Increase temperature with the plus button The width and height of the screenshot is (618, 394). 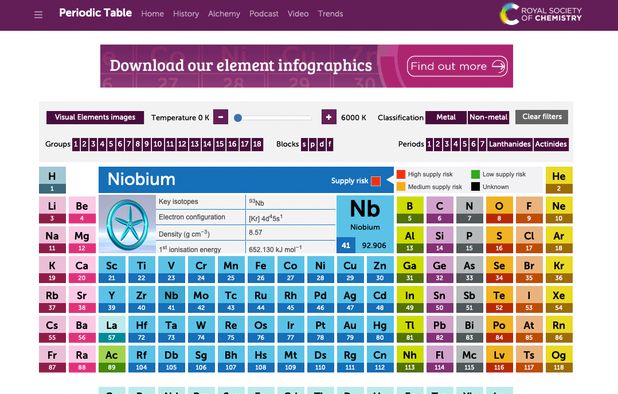[x=329, y=117]
